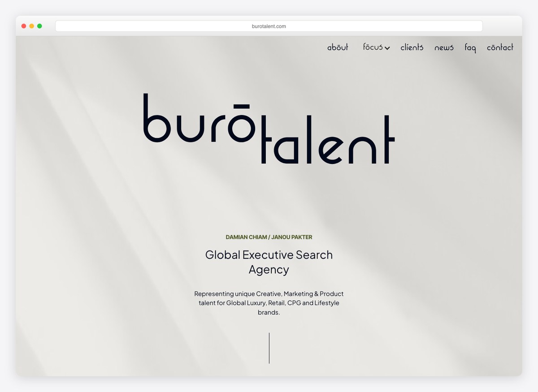This screenshot has width=538, height=392.
Task: Expand the focus dropdown chevron
Action: tap(387, 48)
